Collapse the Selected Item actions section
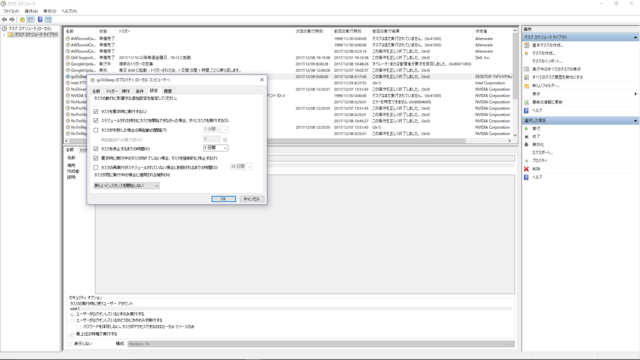Viewport: 640px width, 360px height. tap(635, 121)
